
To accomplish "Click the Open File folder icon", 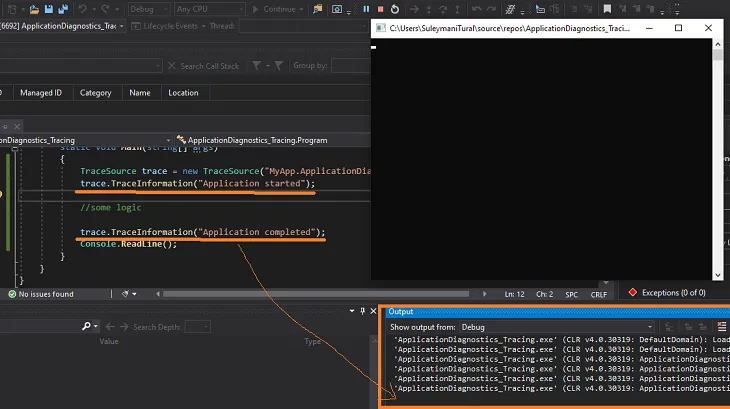I will point(34,9).
